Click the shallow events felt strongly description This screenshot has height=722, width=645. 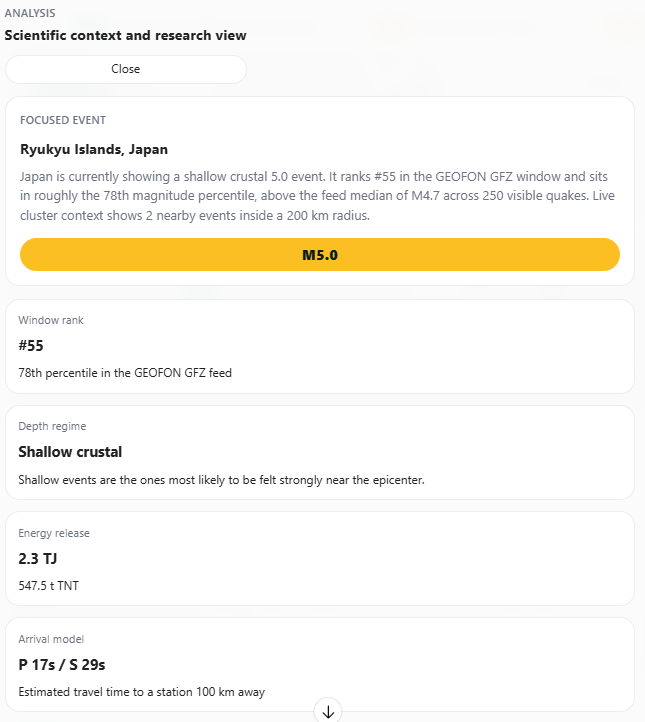tap(221, 480)
